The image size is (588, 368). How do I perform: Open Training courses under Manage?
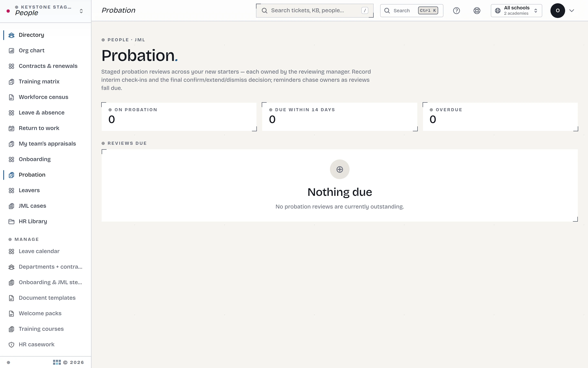46,329
